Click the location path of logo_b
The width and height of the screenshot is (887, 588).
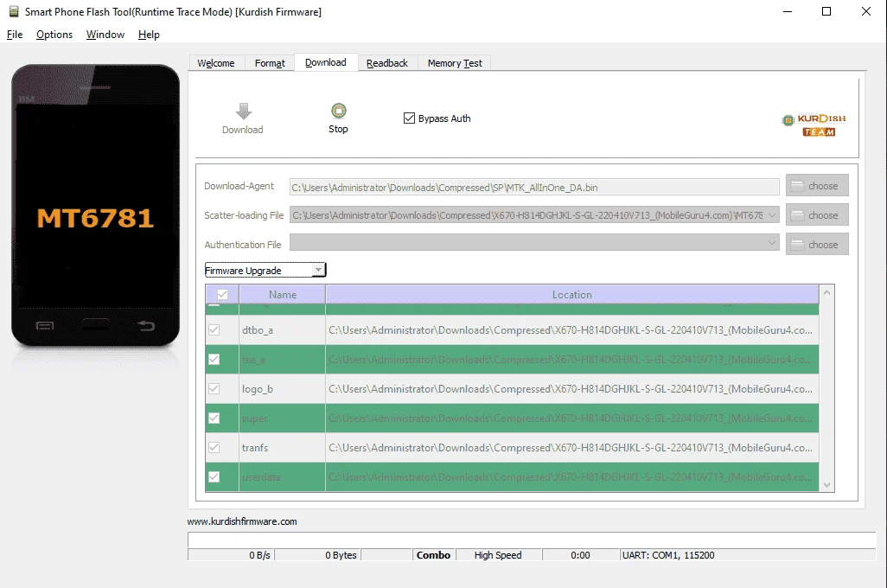[571, 389]
